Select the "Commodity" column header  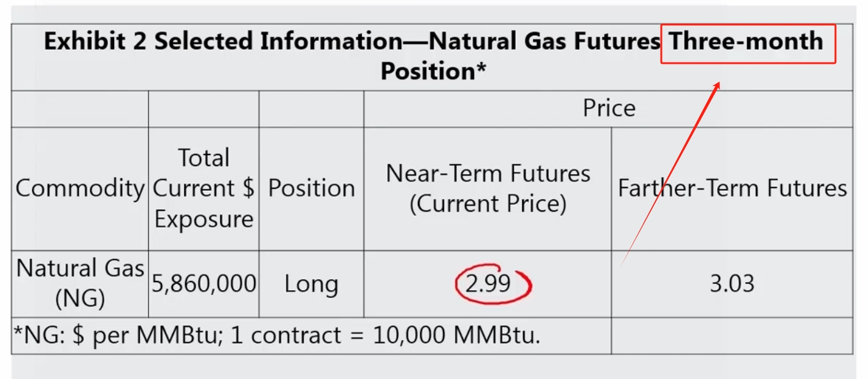[80, 188]
